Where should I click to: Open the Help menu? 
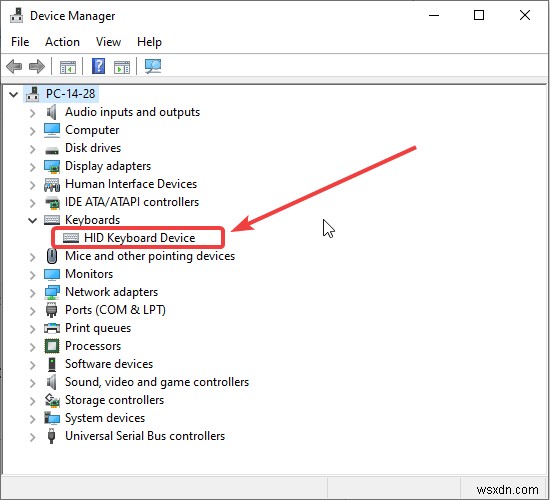[x=149, y=42]
